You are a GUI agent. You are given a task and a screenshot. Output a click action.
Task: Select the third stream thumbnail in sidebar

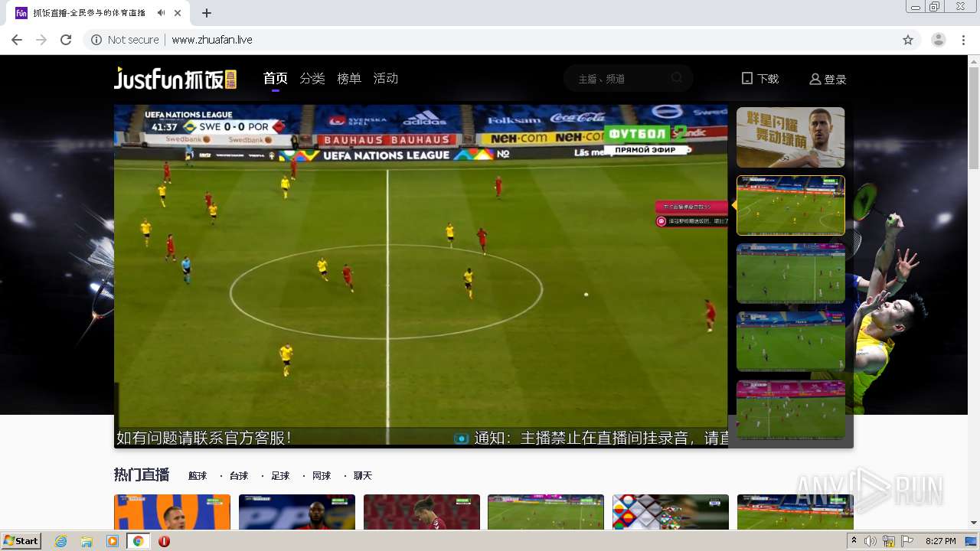[791, 273]
